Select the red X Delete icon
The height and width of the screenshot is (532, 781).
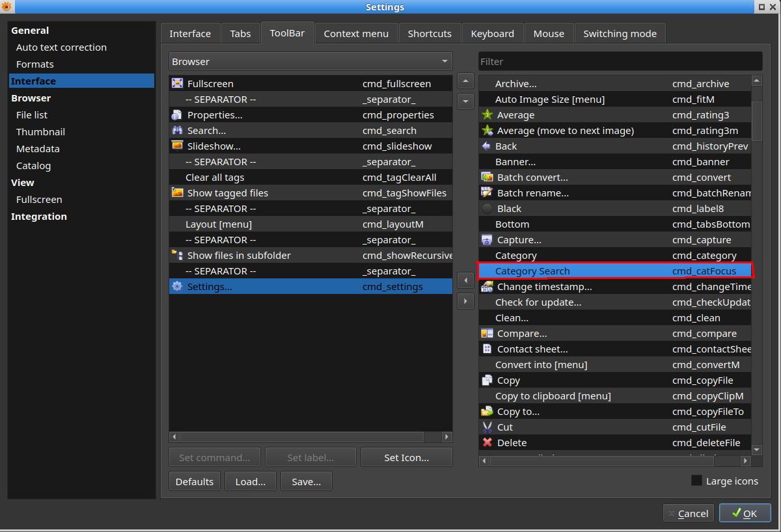pyautogui.click(x=487, y=443)
